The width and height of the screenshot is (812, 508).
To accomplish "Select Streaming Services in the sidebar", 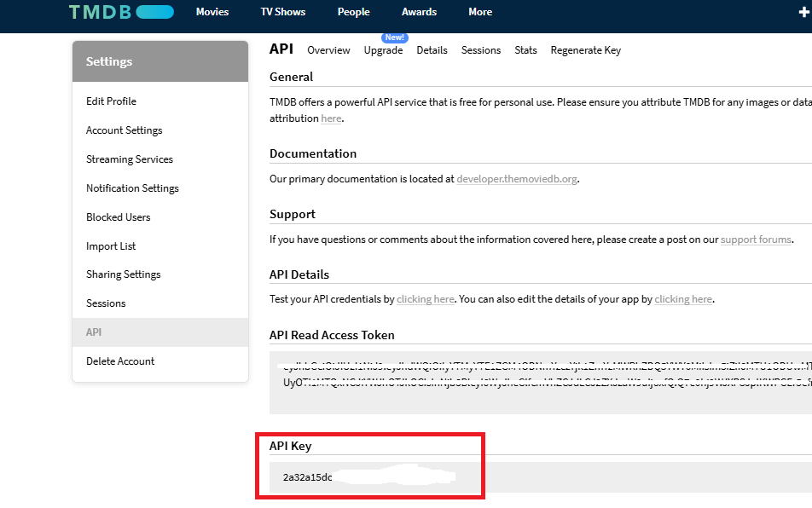I will [x=130, y=159].
